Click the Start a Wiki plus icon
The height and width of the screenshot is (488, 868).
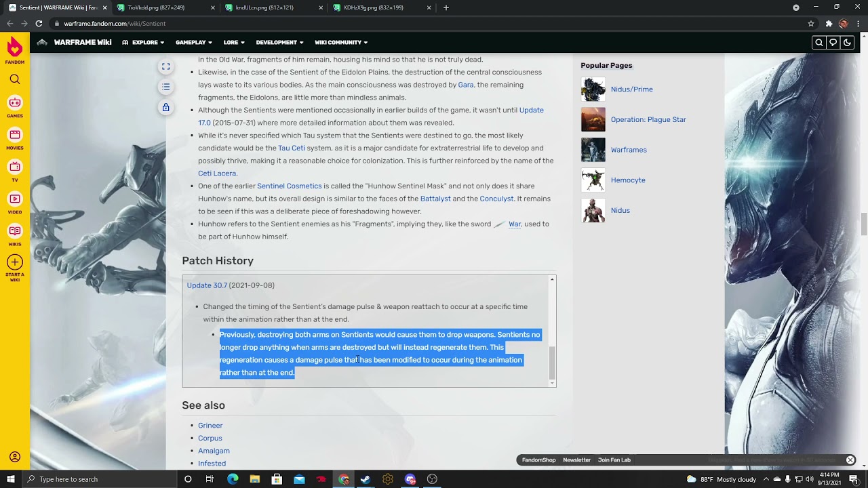coord(15,262)
